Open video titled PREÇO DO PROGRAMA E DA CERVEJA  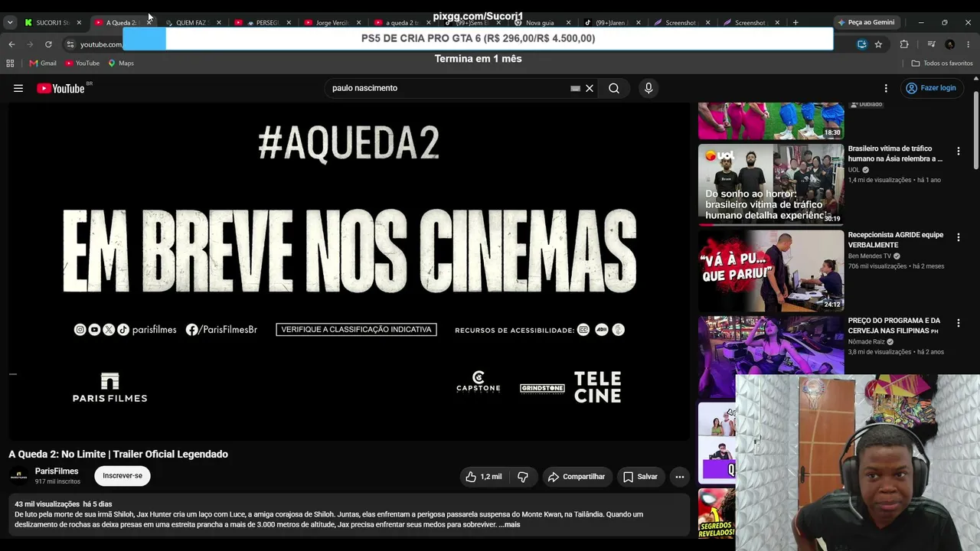click(x=894, y=325)
